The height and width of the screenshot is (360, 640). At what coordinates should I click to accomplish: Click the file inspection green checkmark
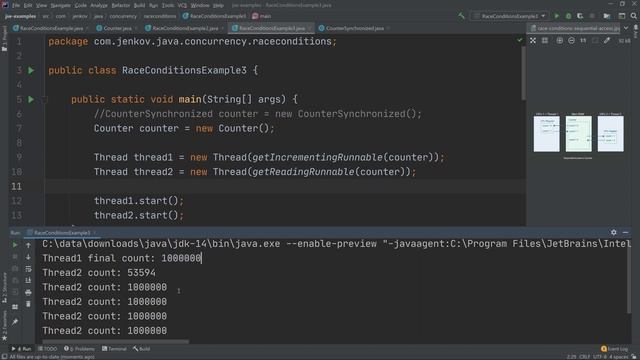point(519,40)
